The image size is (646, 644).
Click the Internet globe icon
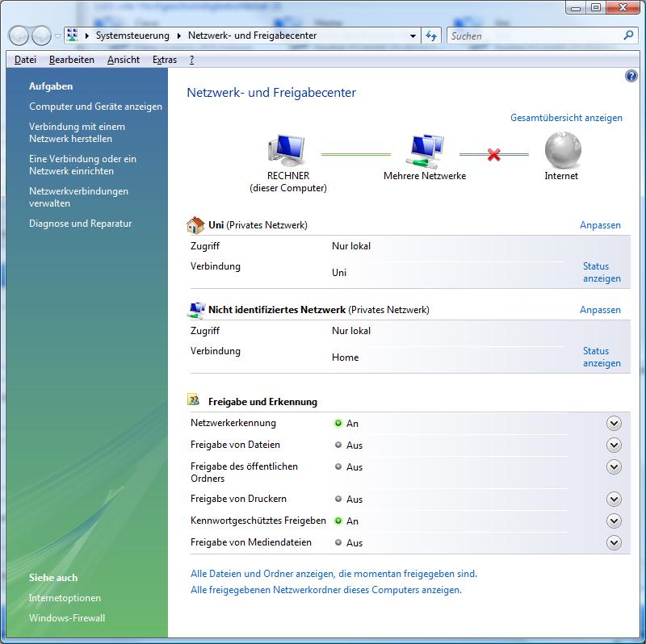(563, 150)
